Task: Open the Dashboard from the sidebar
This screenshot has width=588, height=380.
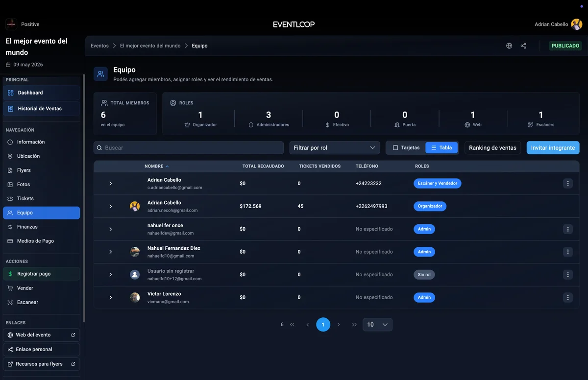Action: (30, 92)
